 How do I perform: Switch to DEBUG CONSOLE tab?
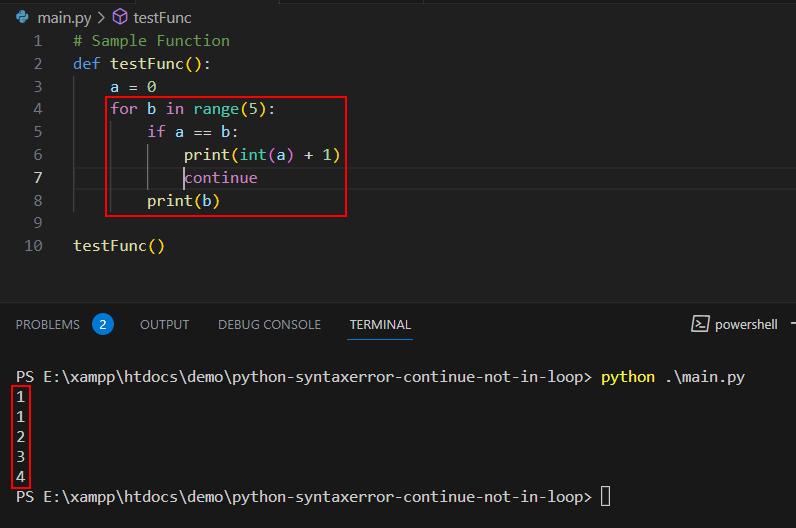(x=269, y=324)
